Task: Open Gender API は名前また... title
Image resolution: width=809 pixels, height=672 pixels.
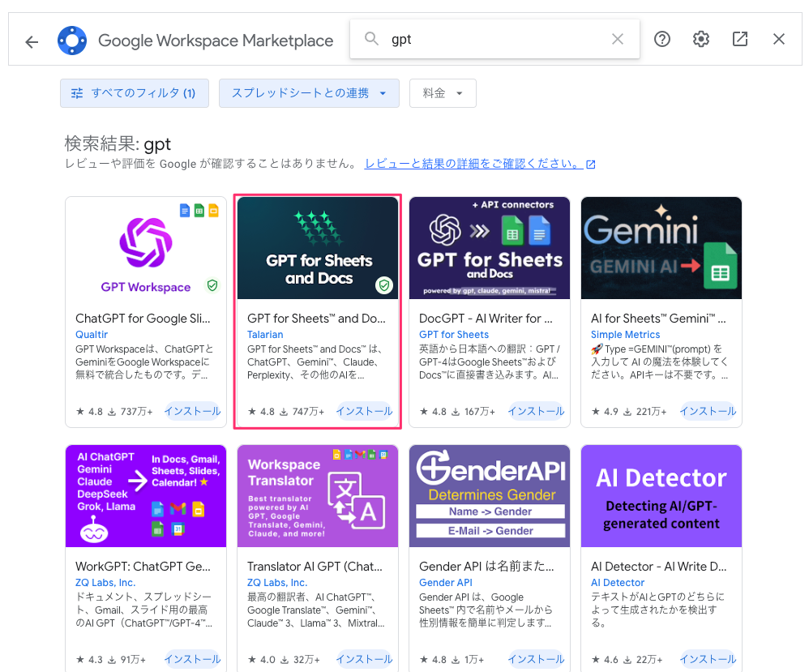Action: tap(486, 566)
